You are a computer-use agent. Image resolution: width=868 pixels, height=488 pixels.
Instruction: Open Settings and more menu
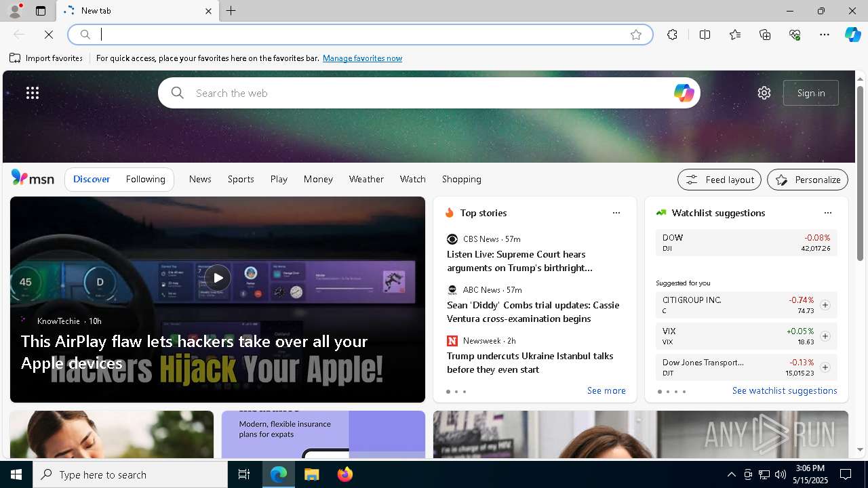pyautogui.click(x=825, y=35)
